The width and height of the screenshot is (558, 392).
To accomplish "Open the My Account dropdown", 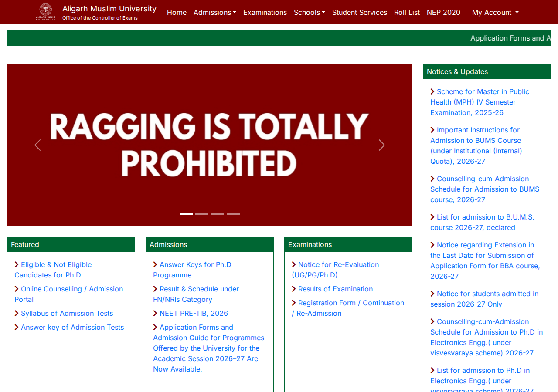I will [x=495, y=12].
